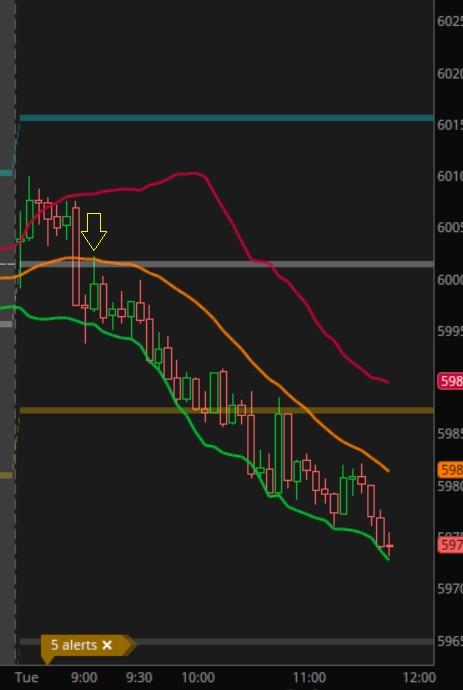Click the 9:00 time axis label
This screenshot has height=690, width=463.
pos(84,677)
